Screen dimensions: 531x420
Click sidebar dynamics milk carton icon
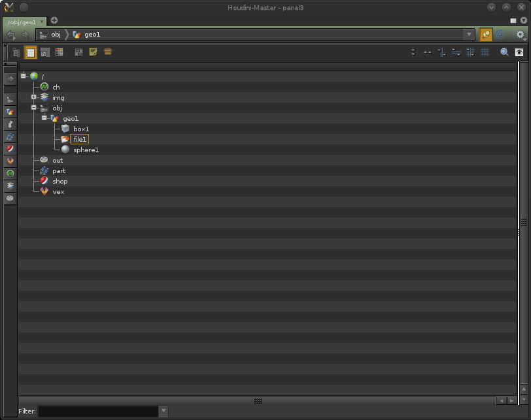pos(10,124)
